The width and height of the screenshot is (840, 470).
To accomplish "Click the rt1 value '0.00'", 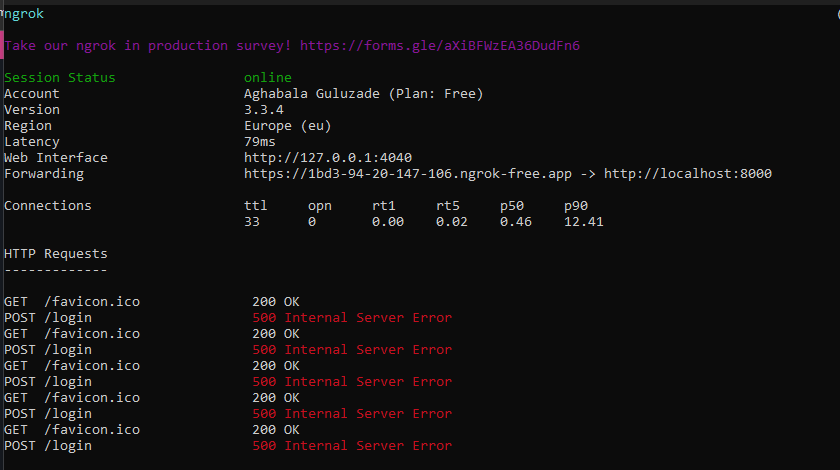I will (388, 222).
